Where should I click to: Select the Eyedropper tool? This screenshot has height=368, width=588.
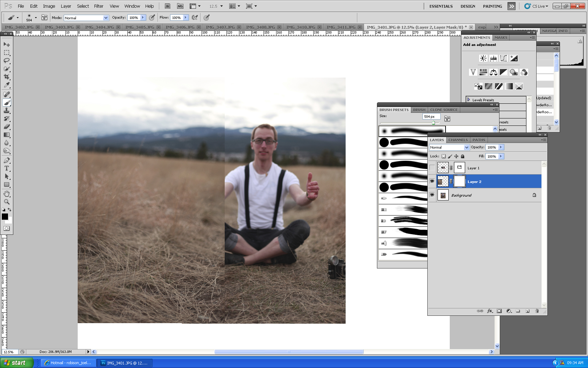[x=7, y=85]
